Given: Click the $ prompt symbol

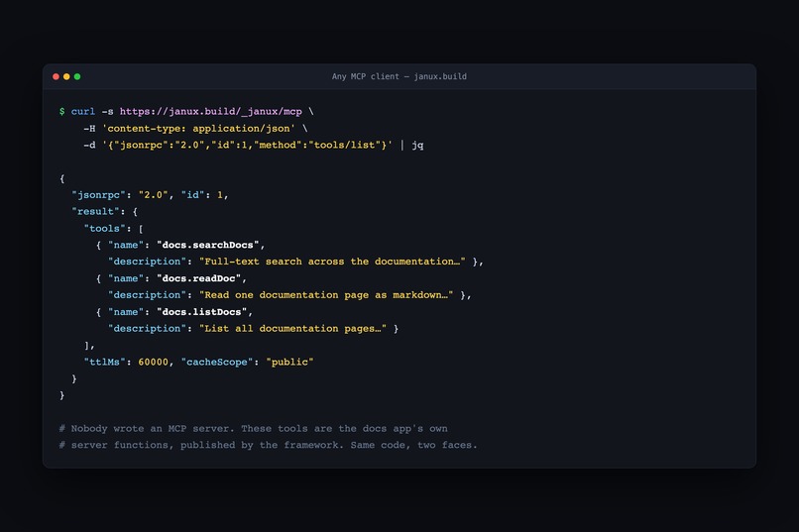Looking at the screenshot, I should [x=62, y=112].
